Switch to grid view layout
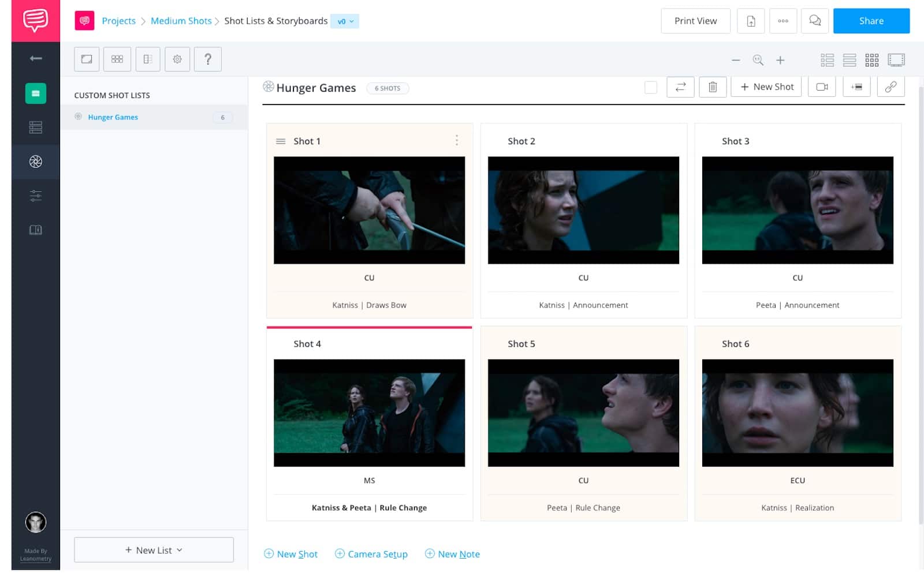924x584 pixels. point(871,60)
